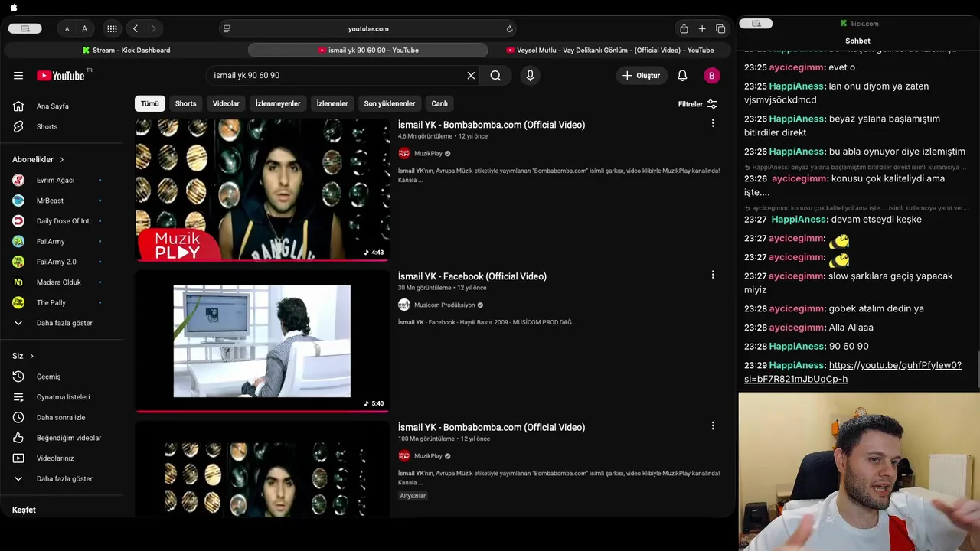Open Daily Dose Of Internet subscription
Image resolution: width=980 pixels, height=551 pixels.
[x=64, y=221]
